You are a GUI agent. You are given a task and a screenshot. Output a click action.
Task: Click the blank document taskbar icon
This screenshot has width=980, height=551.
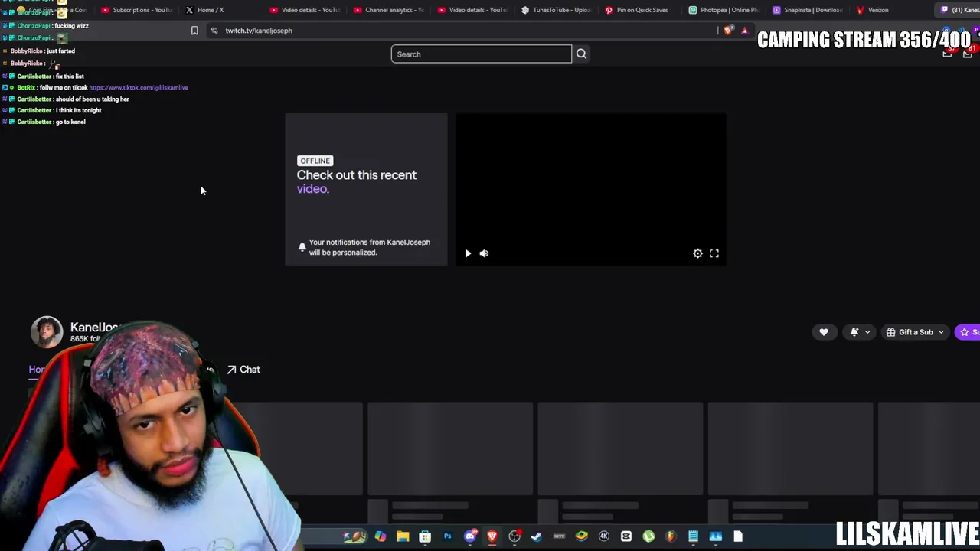point(738,536)
